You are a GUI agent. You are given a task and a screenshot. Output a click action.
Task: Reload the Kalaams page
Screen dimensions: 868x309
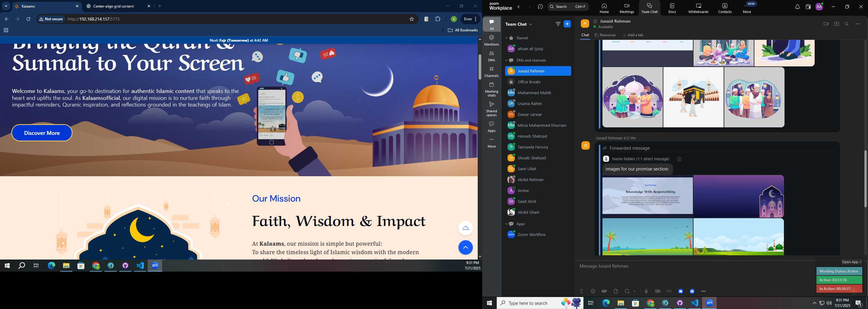28,19
